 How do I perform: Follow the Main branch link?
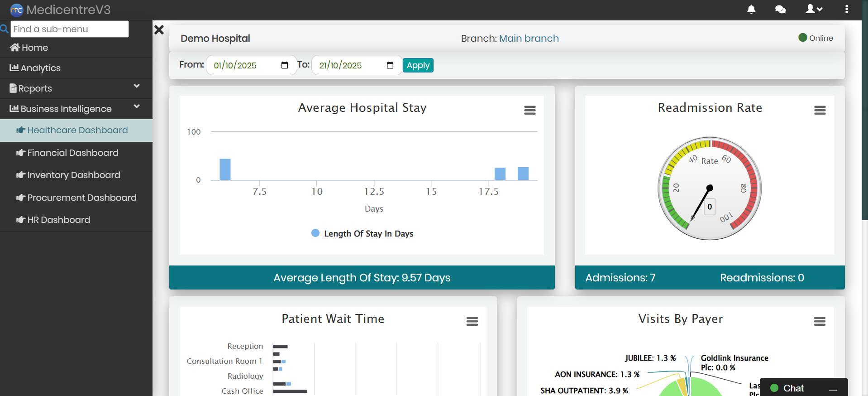pyautogui.click(x=529, y=39)
